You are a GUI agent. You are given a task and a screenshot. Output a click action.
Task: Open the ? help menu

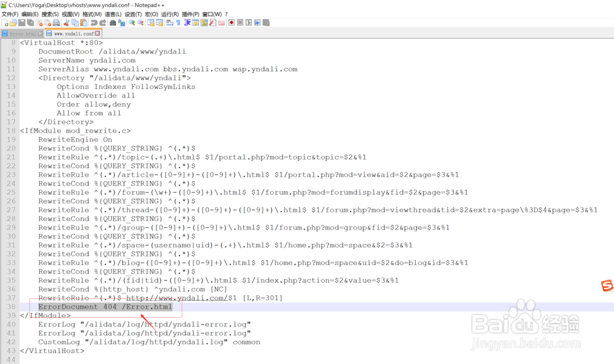tap(227, 14)
